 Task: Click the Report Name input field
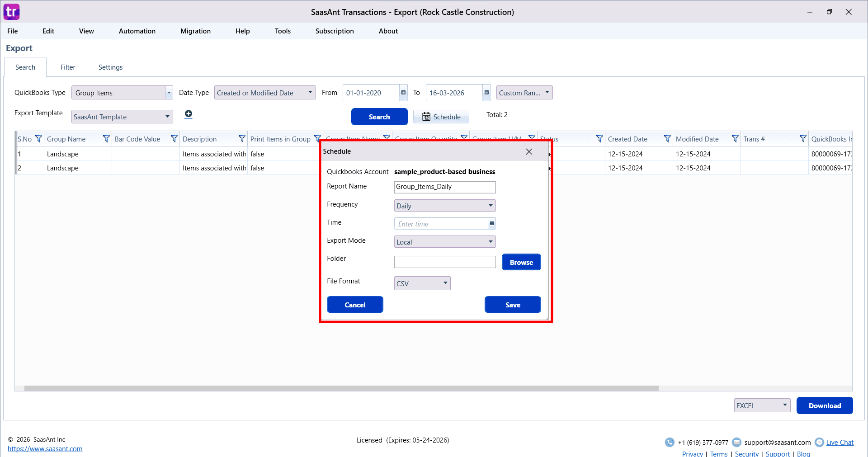click(445, 187)
